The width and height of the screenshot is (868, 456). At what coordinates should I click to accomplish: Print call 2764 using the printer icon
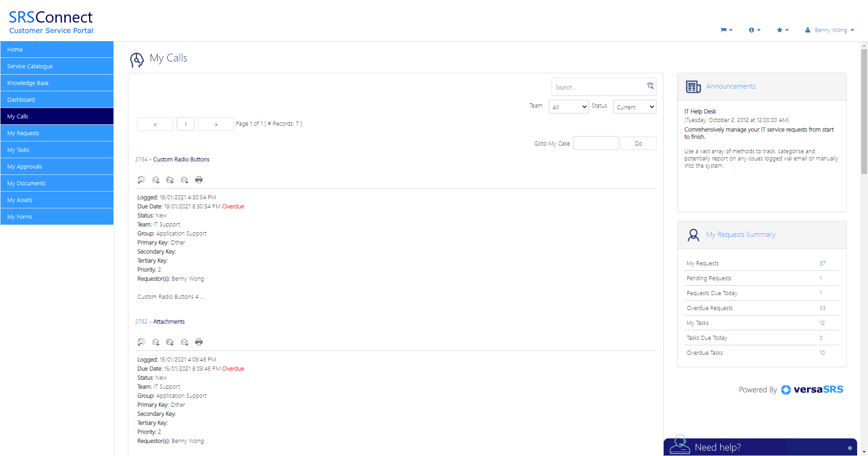click(199, 180)
